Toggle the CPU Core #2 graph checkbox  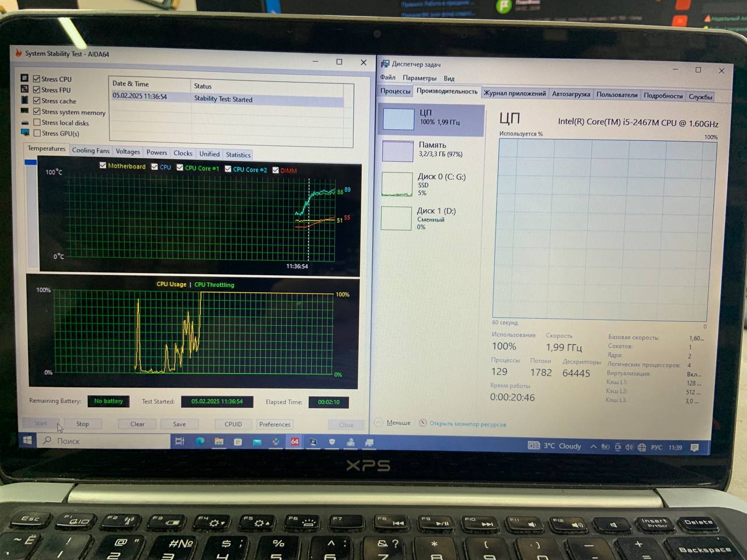228,169
